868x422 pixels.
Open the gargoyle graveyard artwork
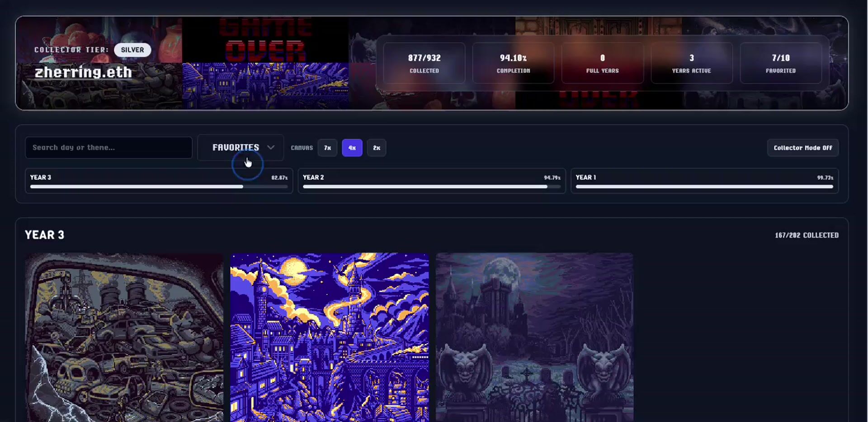click(535, 337)
